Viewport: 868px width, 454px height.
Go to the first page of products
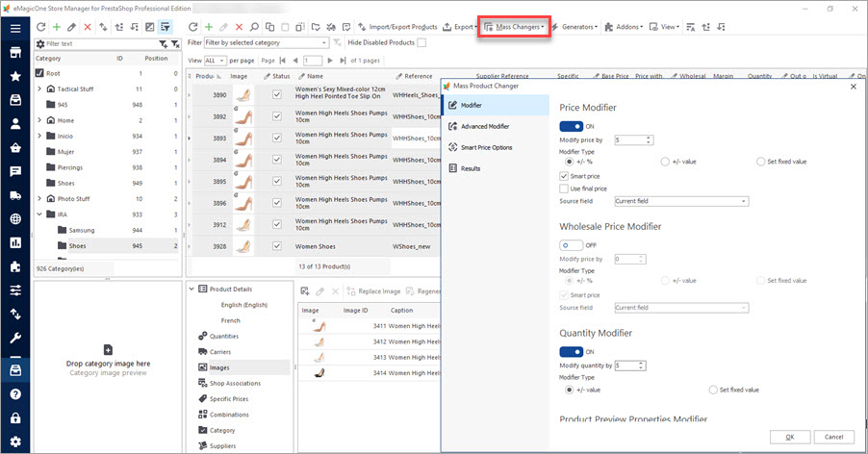pyautogui.click(x=283, y=61)
